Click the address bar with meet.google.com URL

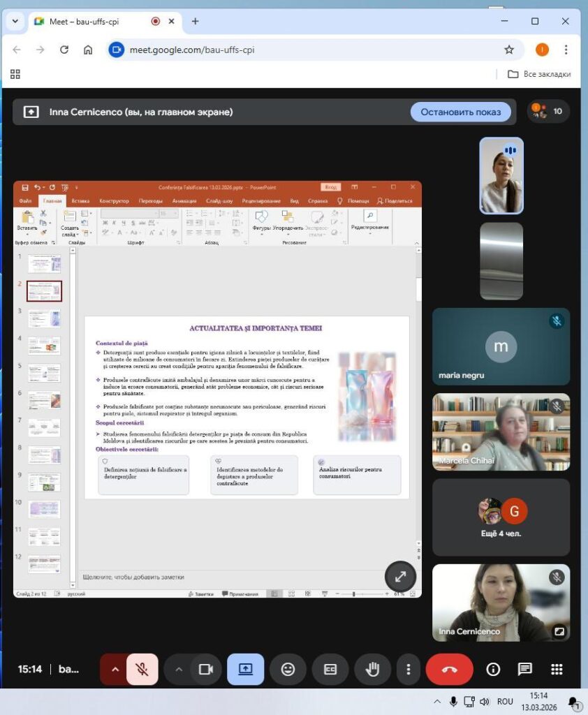[x=307, y=50]
